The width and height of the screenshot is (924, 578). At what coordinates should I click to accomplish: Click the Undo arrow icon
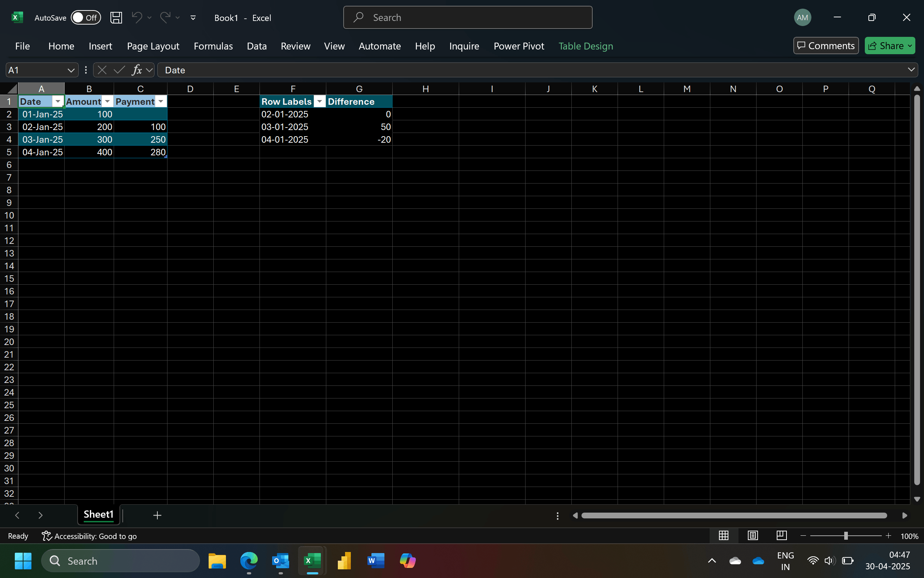(x=137, y=17)
